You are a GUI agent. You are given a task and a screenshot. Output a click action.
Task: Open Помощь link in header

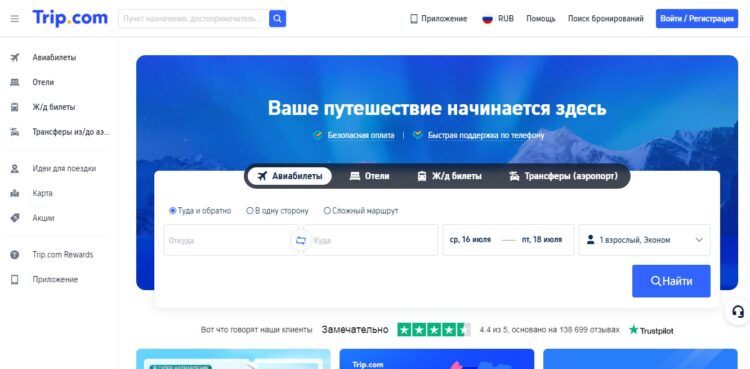point(541,19)
